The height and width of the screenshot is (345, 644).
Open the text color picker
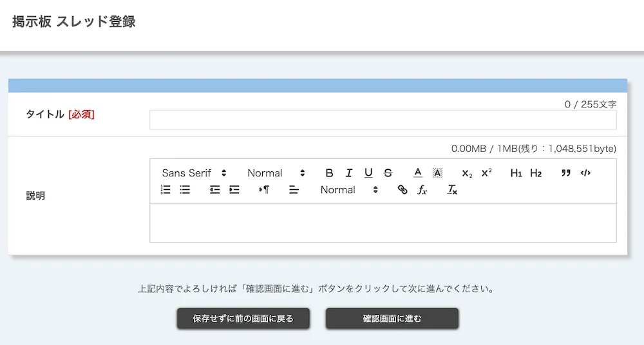(417, 173)
